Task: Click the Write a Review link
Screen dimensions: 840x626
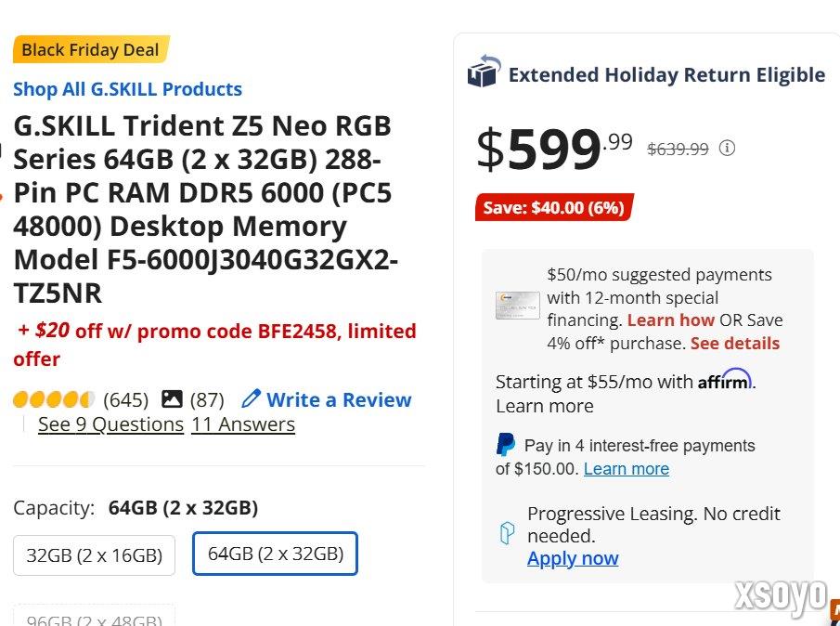Action: 339,399
